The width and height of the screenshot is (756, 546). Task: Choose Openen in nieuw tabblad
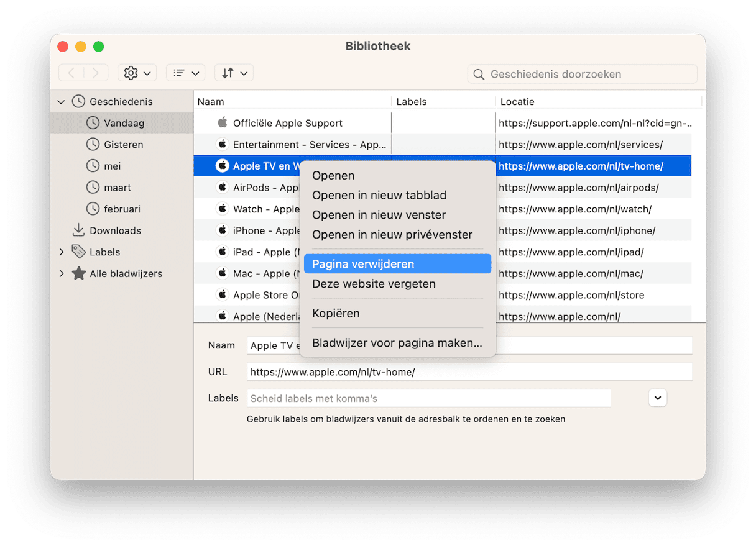(x=398, y=195)
